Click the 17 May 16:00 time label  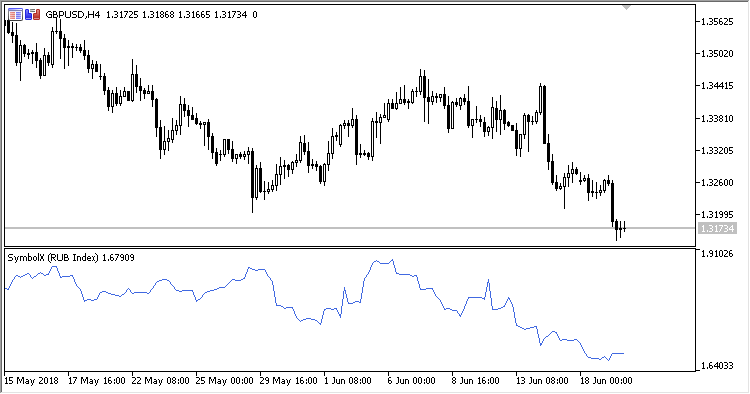click(97, 381)
